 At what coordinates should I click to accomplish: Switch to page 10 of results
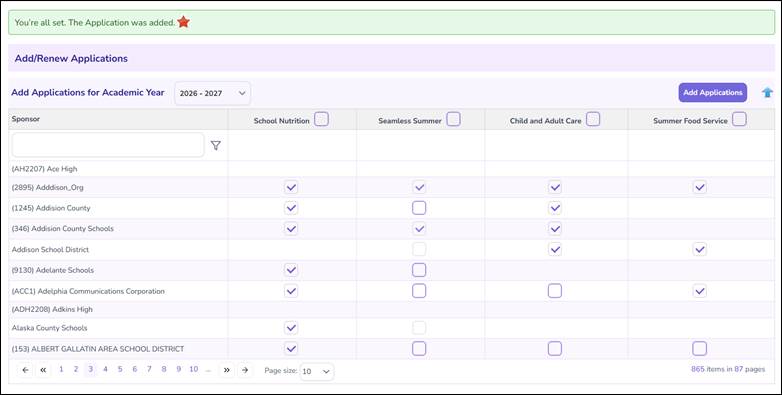[x=194, y=370]
